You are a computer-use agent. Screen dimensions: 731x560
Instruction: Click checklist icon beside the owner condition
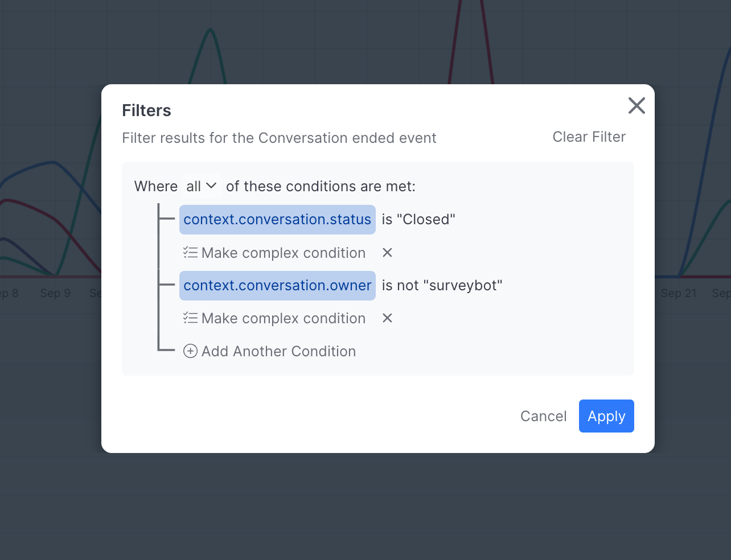190,318
